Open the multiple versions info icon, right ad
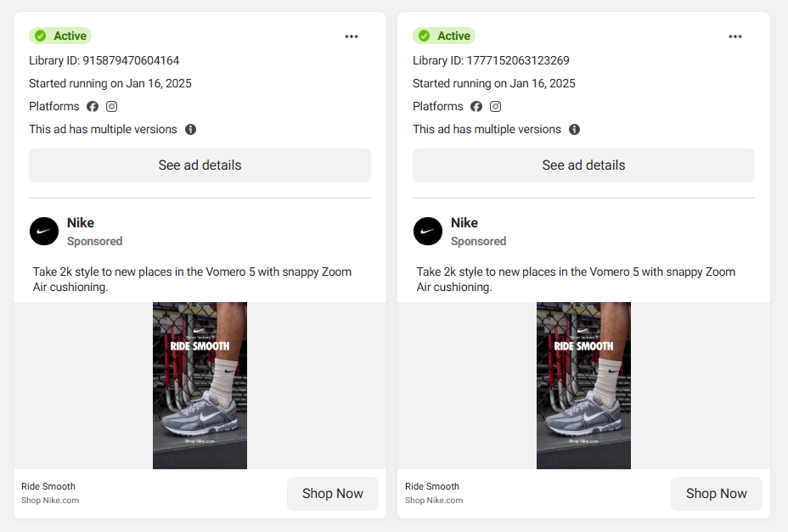 (574, 129)
